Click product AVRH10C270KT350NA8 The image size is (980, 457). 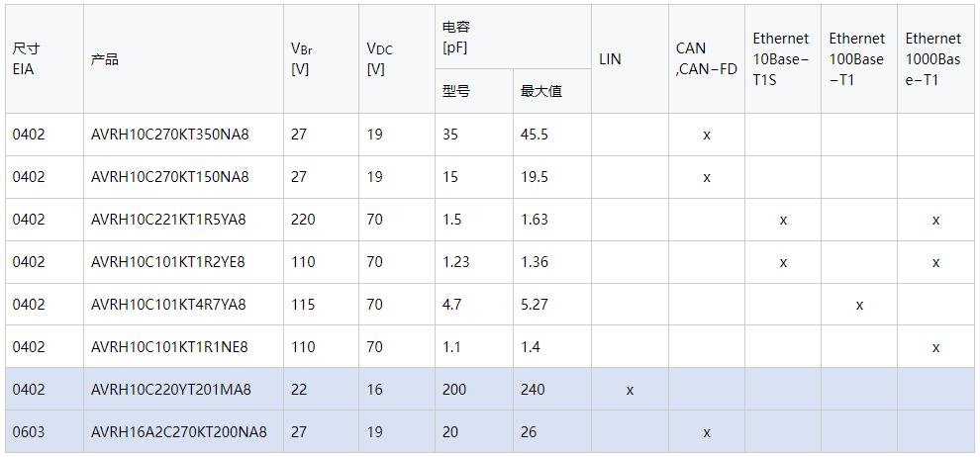(169, 135)
